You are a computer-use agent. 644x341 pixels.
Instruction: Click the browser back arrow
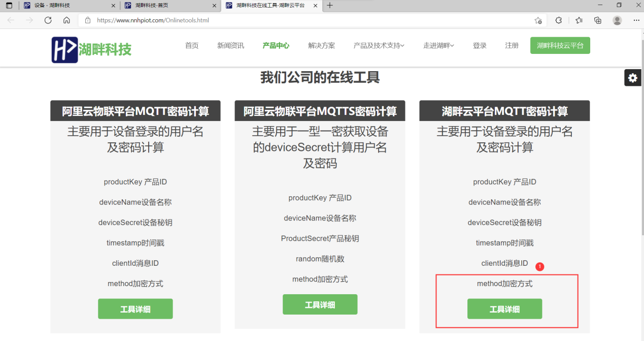11,20
